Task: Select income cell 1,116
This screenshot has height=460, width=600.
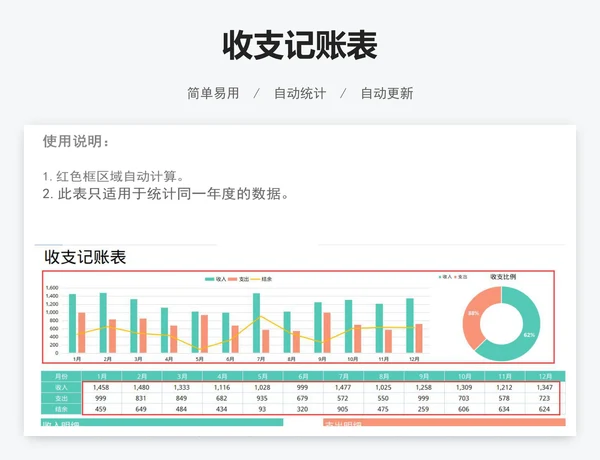Action: 222,387
